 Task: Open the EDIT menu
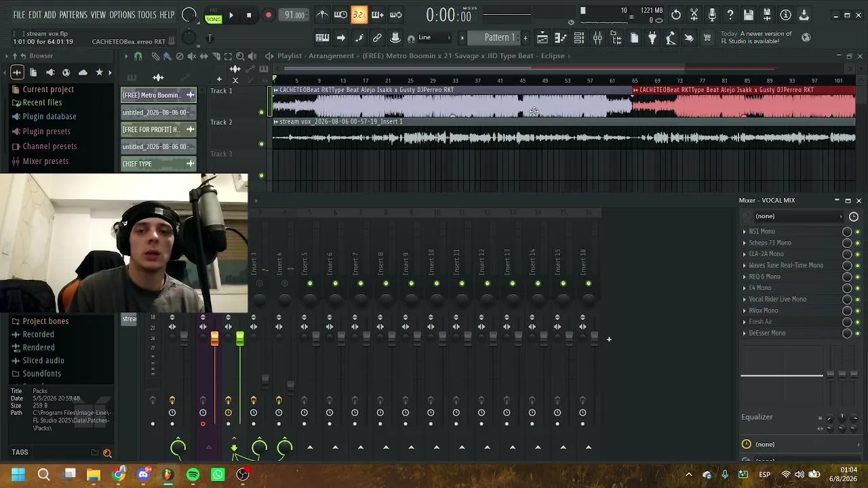(35, 15)
